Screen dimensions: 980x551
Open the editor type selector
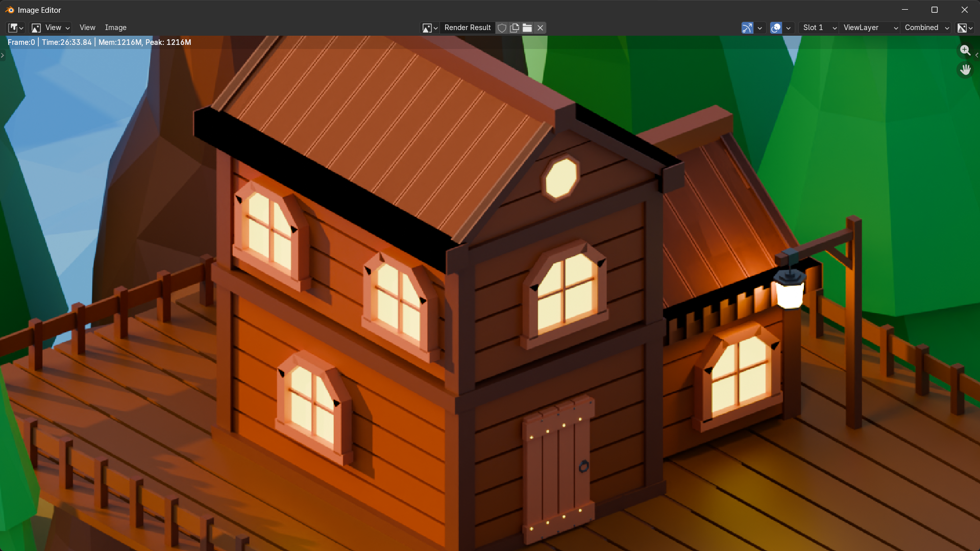pos(16,28)
